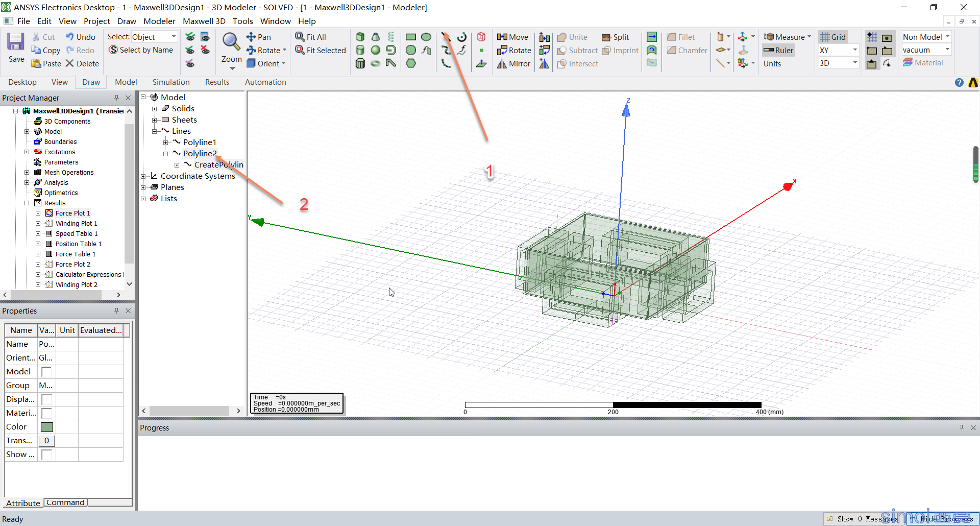Select the Draw torus tool
The height and width of the screenshot is (526, 980).
click(x=376, y=63)
